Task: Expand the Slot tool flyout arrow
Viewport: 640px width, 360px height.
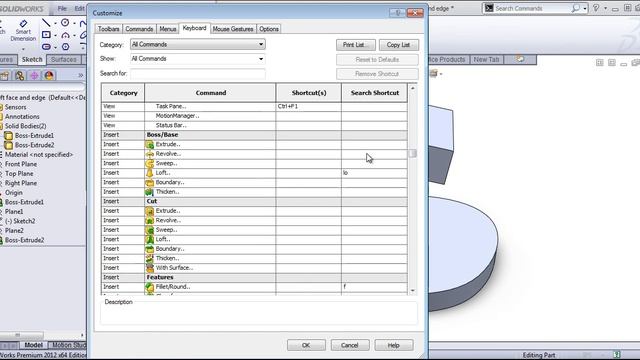Action: 56,47
